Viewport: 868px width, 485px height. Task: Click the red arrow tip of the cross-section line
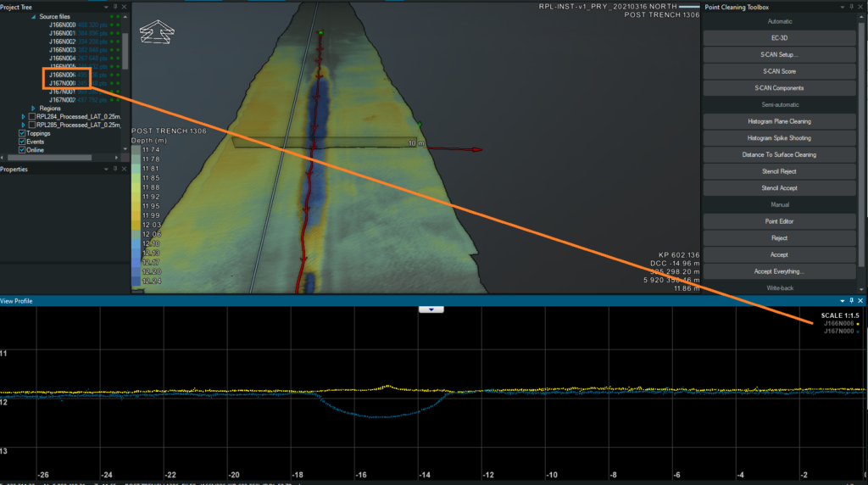point(476,149)
